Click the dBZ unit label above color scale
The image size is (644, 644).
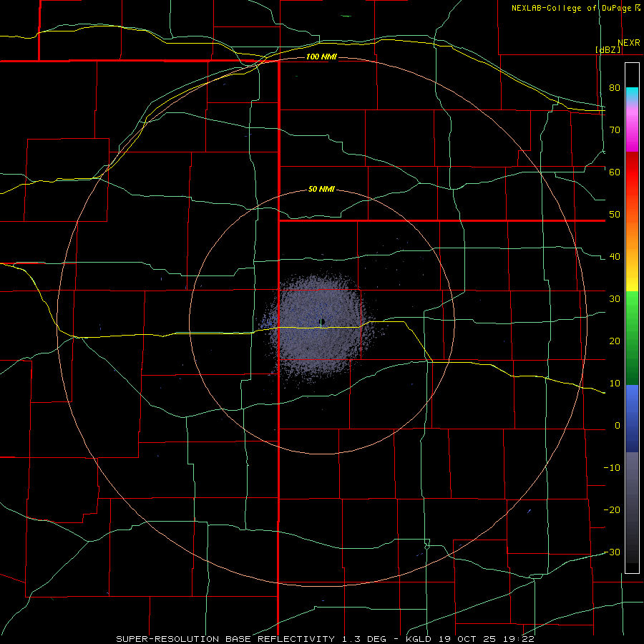[608, 49]
